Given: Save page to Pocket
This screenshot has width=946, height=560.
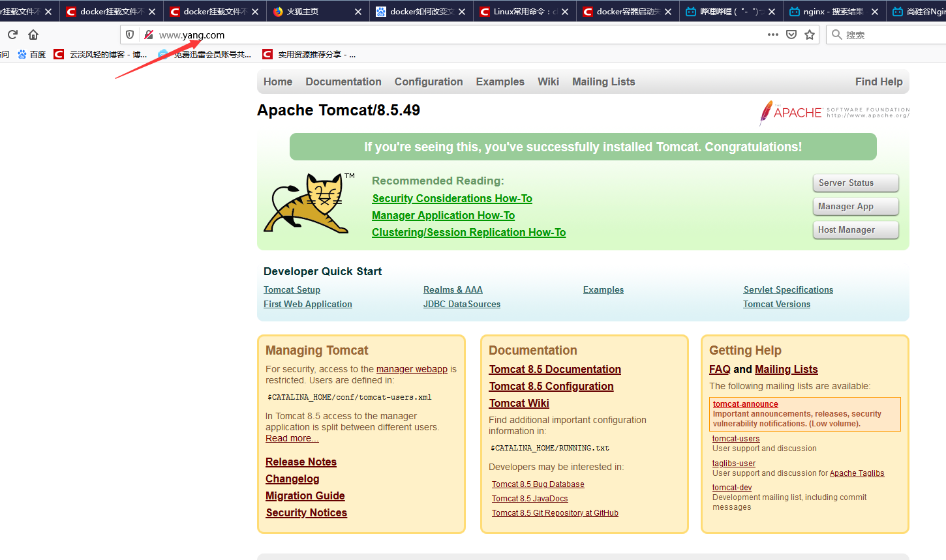Looking at the screenshot, I should [791, 35].
